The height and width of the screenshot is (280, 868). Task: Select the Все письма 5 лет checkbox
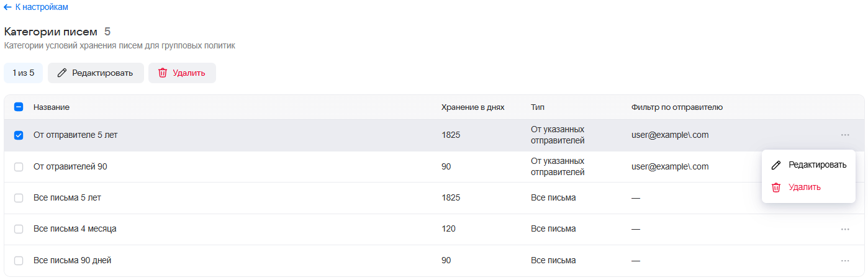click(x=19, y=198)
